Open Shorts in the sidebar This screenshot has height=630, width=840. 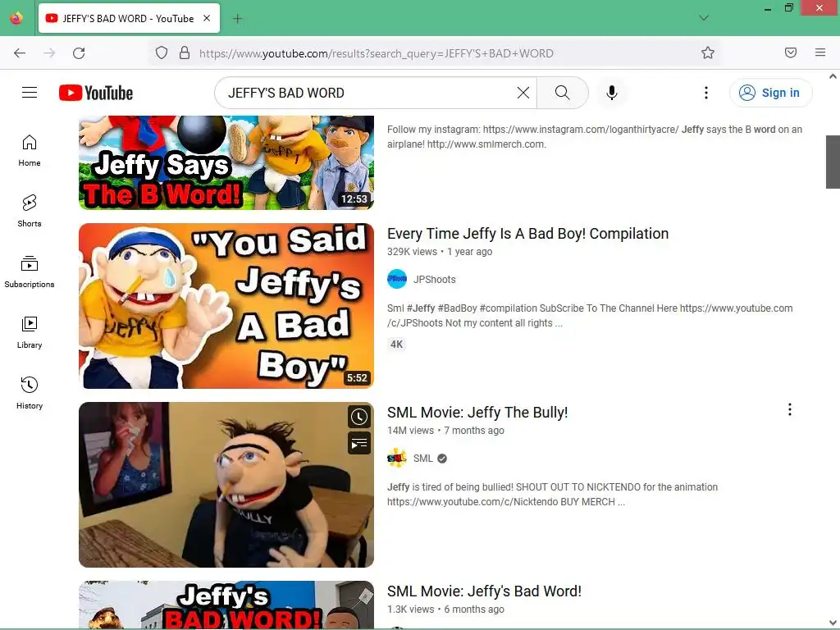pyautogui.click(x=30, y=211)
